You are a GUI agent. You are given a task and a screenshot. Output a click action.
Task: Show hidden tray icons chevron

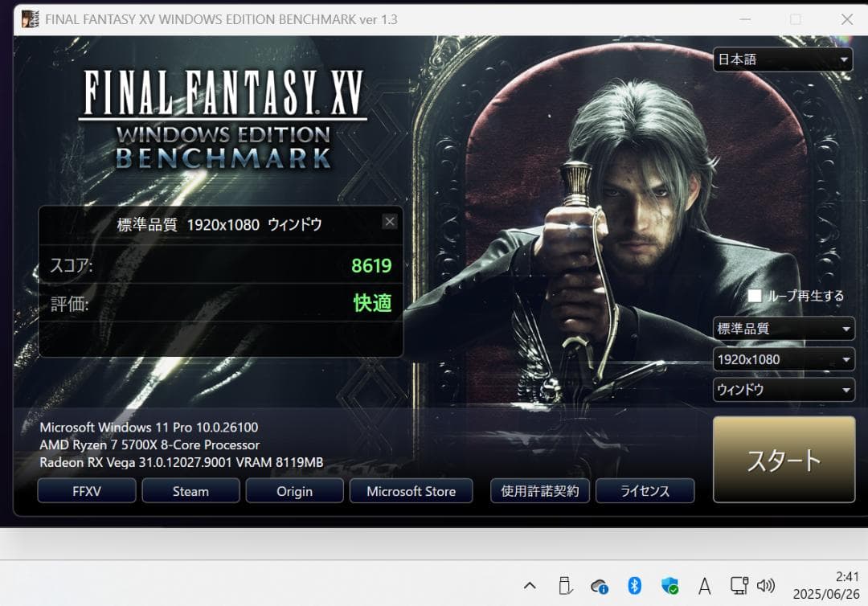pos(530,585)
